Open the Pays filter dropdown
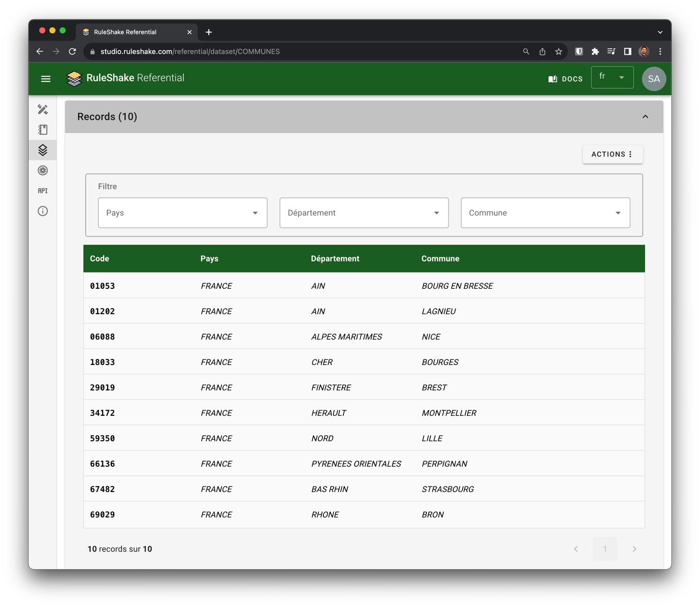 [x=182, y=213]
